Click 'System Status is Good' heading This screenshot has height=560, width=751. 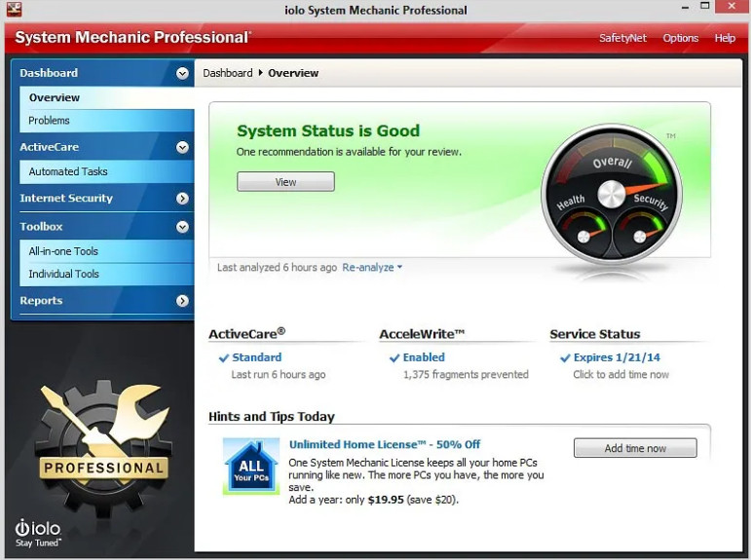(x=328, y=131)
